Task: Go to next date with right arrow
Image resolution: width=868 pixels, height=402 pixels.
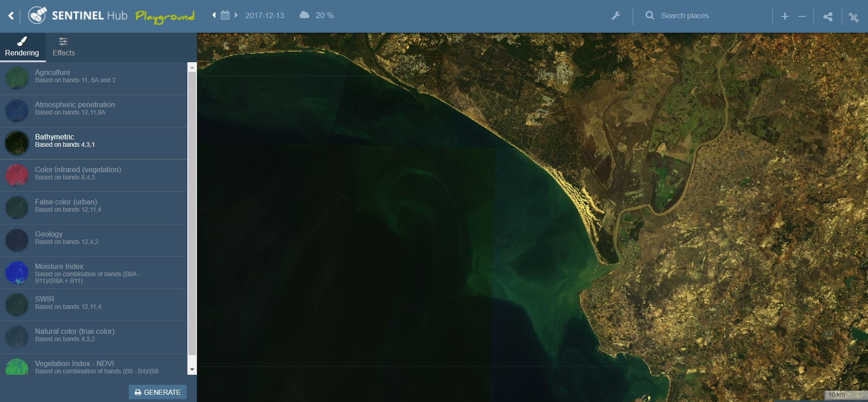Action: pos(236,15)
